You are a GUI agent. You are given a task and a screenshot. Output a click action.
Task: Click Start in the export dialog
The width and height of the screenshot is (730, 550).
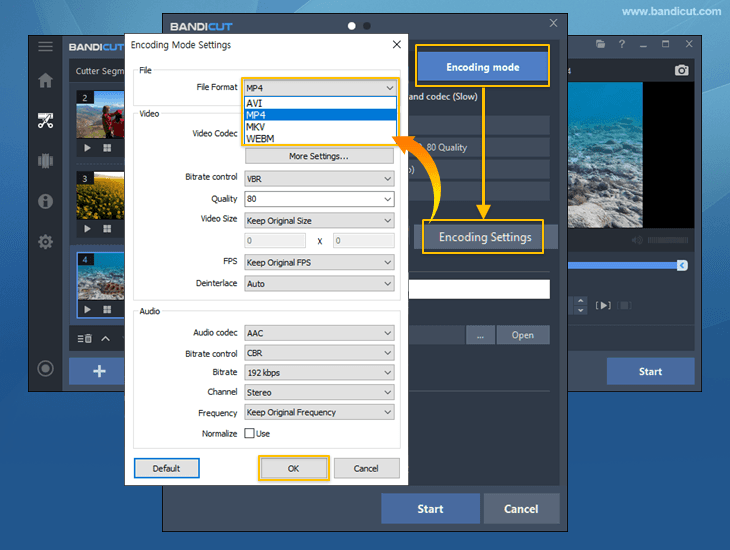coord(430,509)
